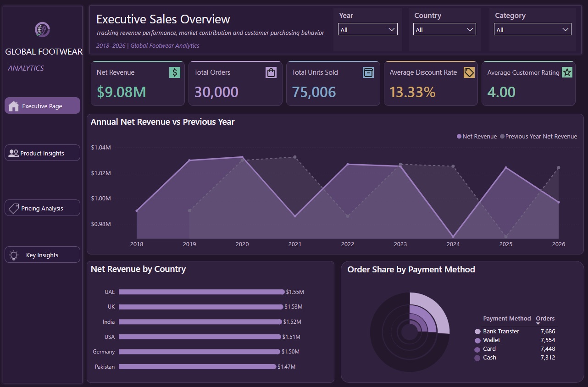Click the $1.47M label for Pakistan

[x=287, y=367]
